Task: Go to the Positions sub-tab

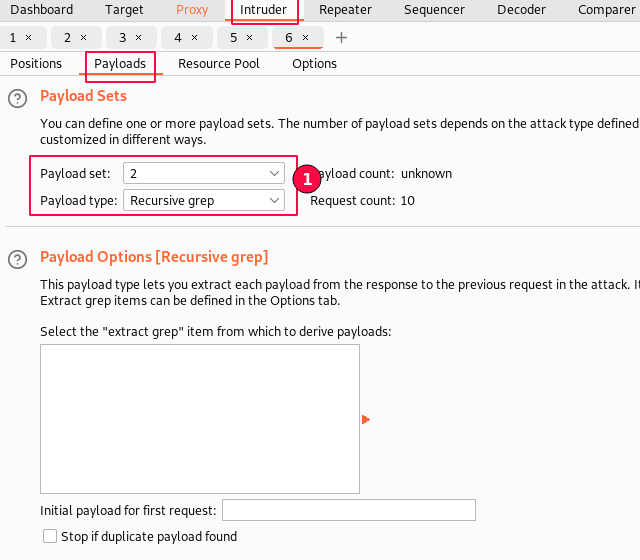Action: click(36, 63)
